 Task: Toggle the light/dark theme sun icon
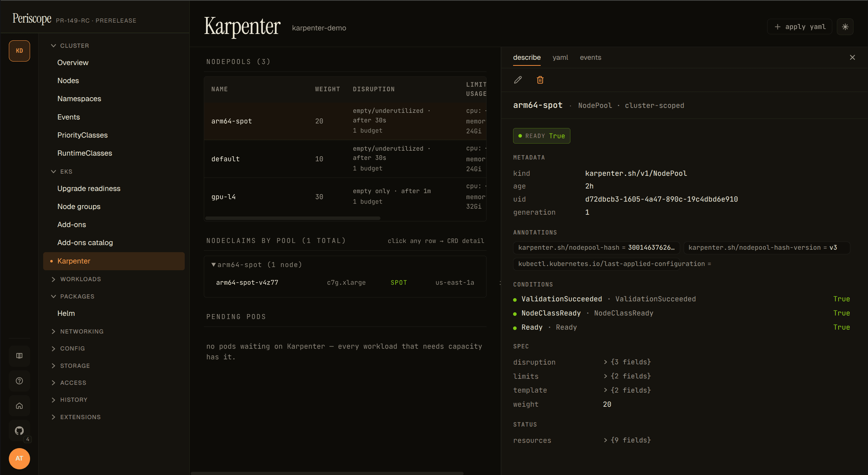845,27
